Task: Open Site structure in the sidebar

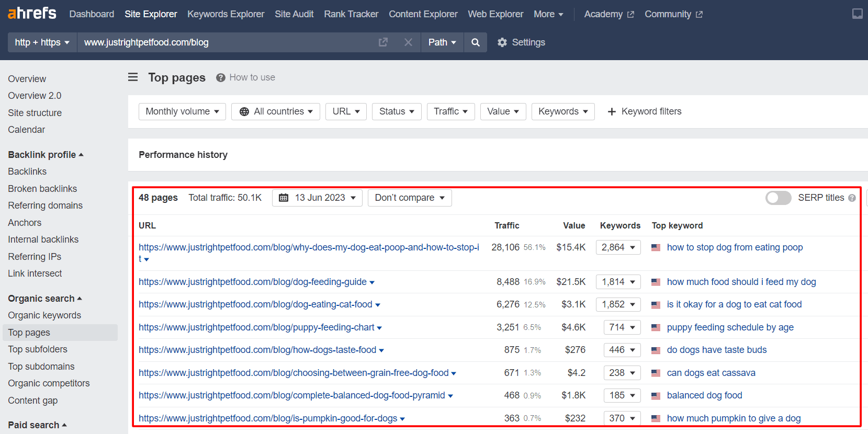Action: (x=35, y=113)
